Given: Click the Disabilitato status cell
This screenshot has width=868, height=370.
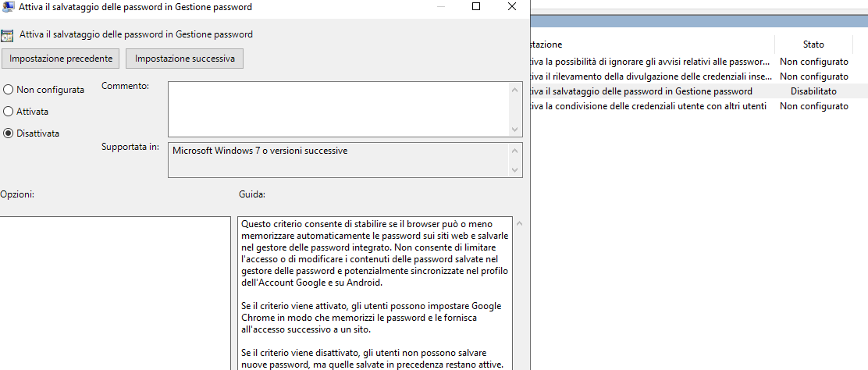Looking at the screenshot, I should pyautogui.click(x=813, y=91).
